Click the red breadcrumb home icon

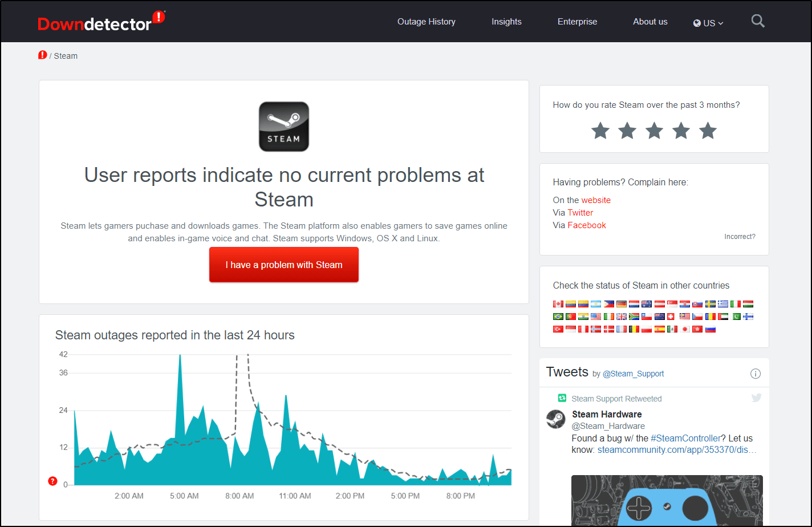click(43, 55)
